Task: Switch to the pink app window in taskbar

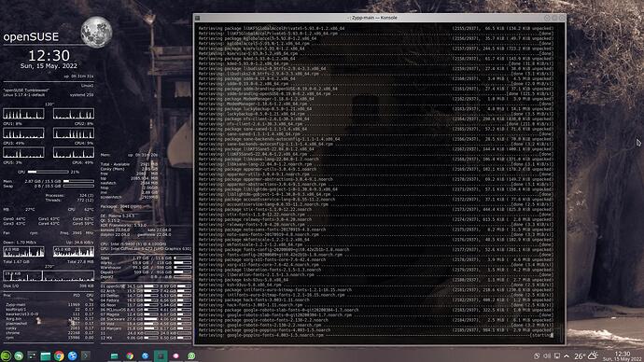Action: pyautogui.click(x=176, y=355)
